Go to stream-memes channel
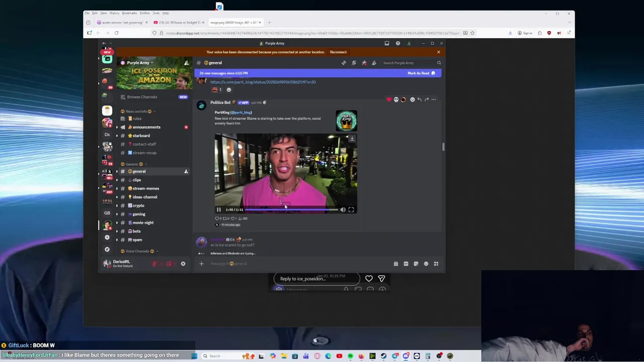Viewport: 644px width, 362px height. click(x=146, y=189)
